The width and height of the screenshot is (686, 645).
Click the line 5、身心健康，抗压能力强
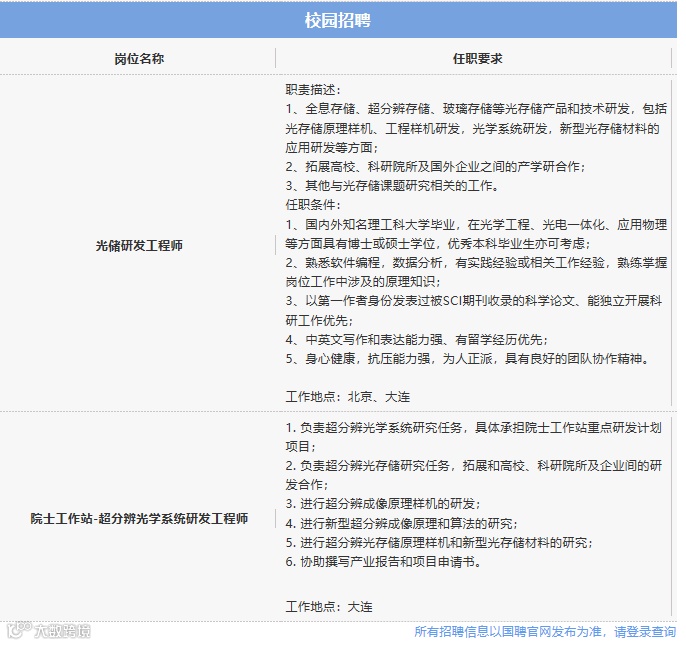(467, 359)
